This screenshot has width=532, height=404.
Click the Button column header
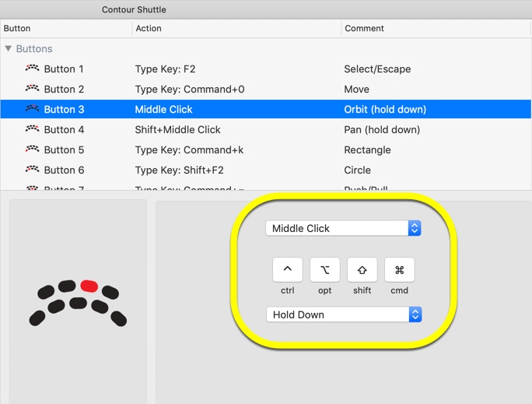17,28
